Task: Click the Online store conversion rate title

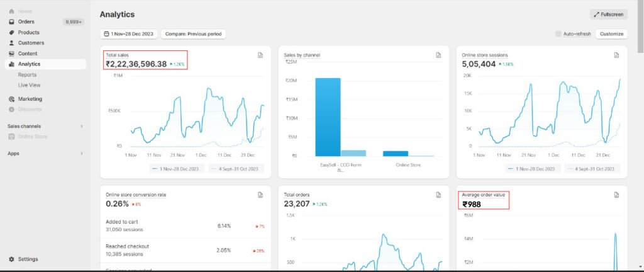Action: coord(136,195)
